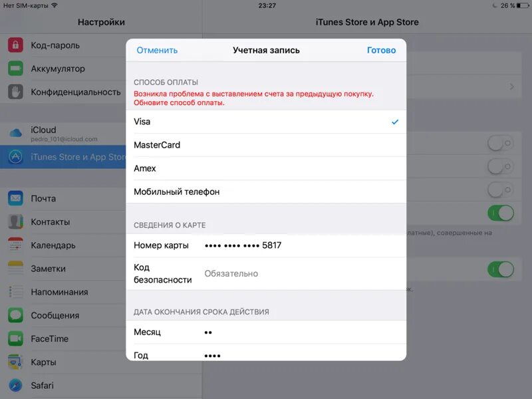Image resolution: width=532 pixels, height=399 pixels.
Task: Edit the card number field ending 5817
Action: (x=266, y=245)
